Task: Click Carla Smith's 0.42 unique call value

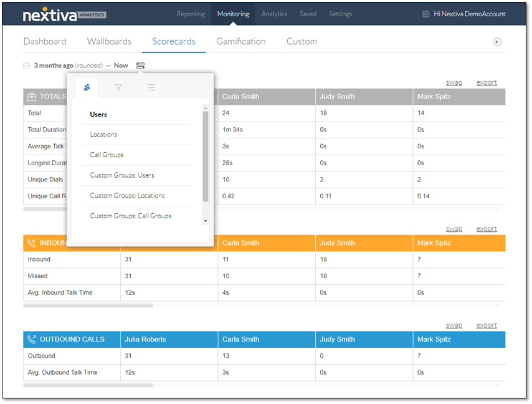Action: pos(229,196)
